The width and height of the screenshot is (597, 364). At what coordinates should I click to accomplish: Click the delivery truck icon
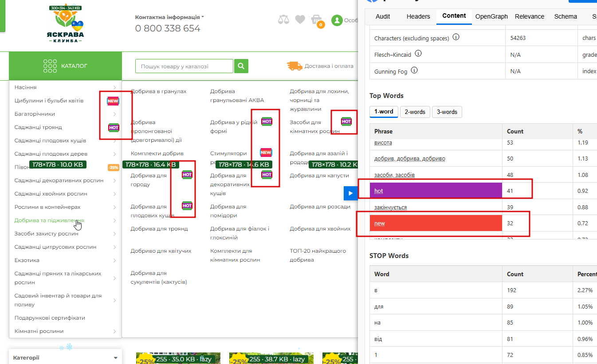pos(295,66)
